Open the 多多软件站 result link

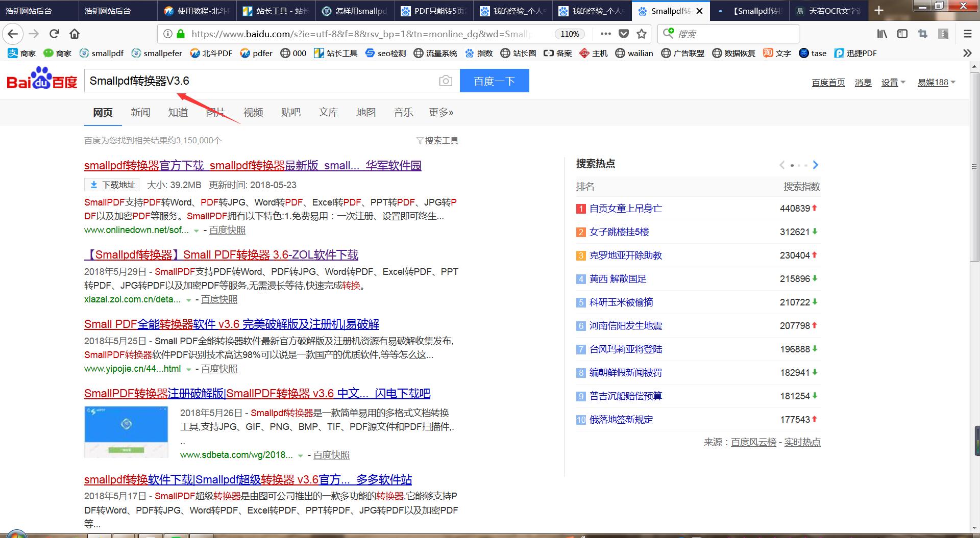click(248, 480)
